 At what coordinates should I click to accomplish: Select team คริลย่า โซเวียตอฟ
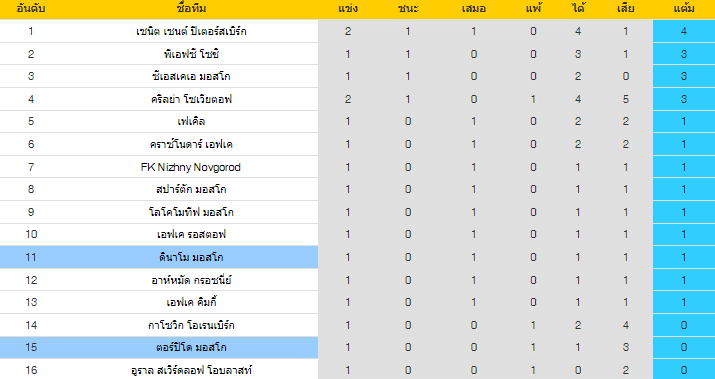pos(191,99)
